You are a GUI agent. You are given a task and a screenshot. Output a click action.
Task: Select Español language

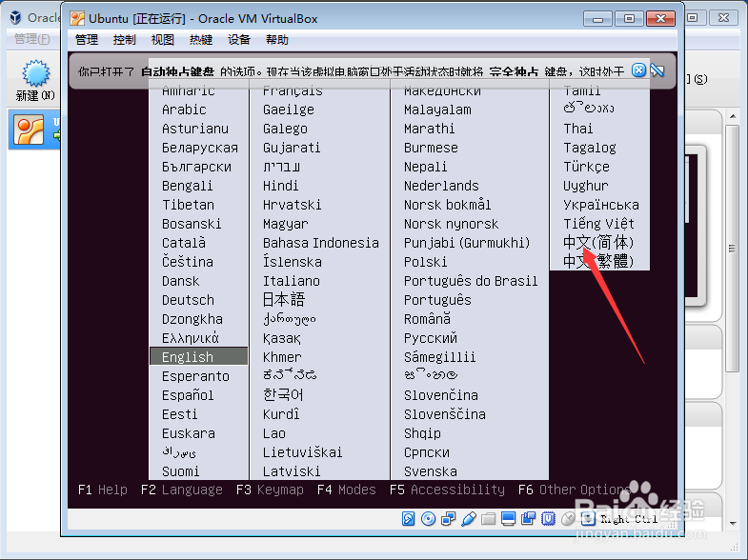click(x=188, y=395)
